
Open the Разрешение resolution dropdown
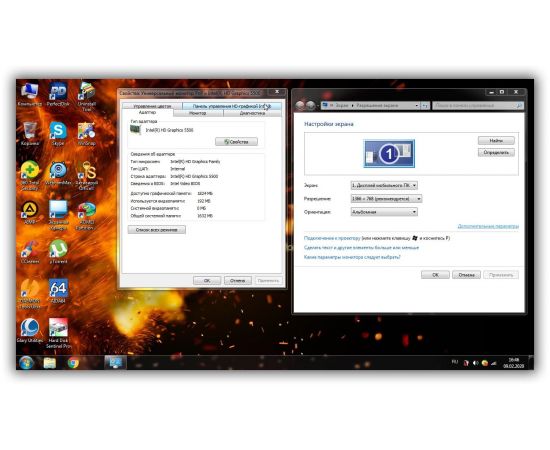click(x=386, y=199)
